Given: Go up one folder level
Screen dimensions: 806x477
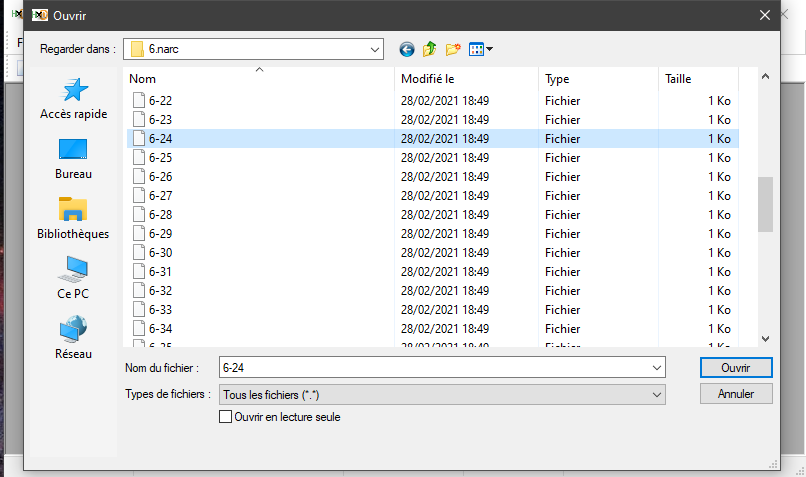Looking at the screenshot, I should point(430,49).
